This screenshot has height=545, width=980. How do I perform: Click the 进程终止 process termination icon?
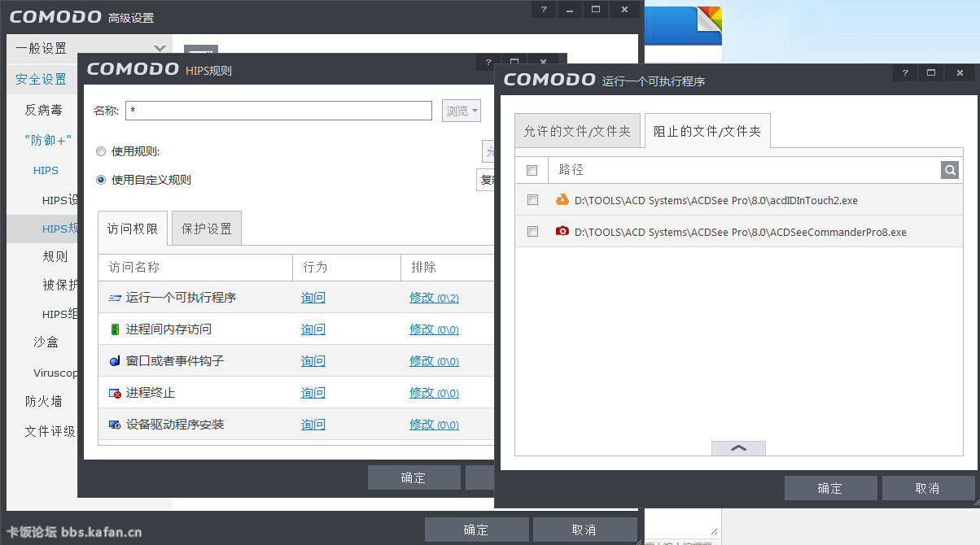click(x=114, y=392)
